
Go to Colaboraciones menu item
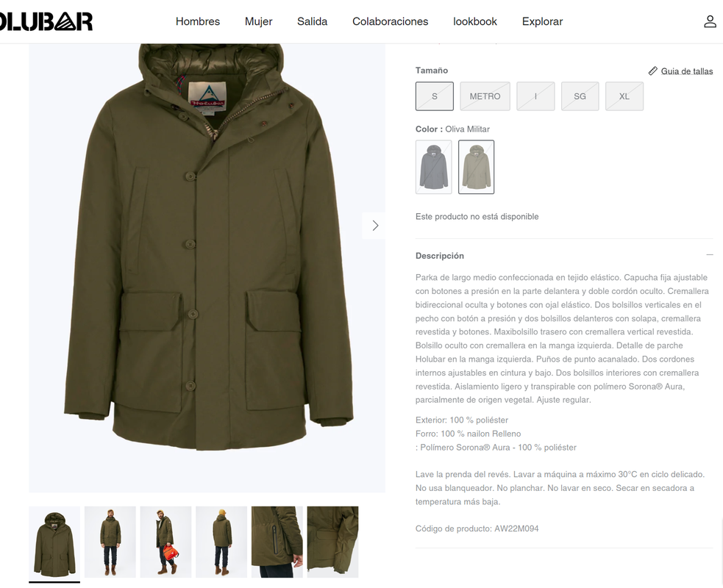pos(390,21)
